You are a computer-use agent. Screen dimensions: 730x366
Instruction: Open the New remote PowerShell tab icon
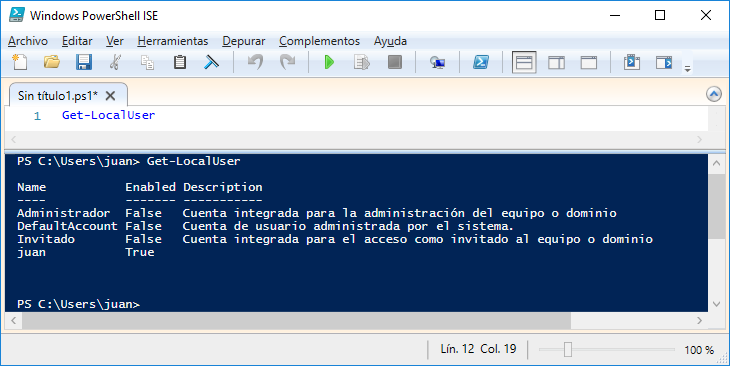[x=437, y=62]
